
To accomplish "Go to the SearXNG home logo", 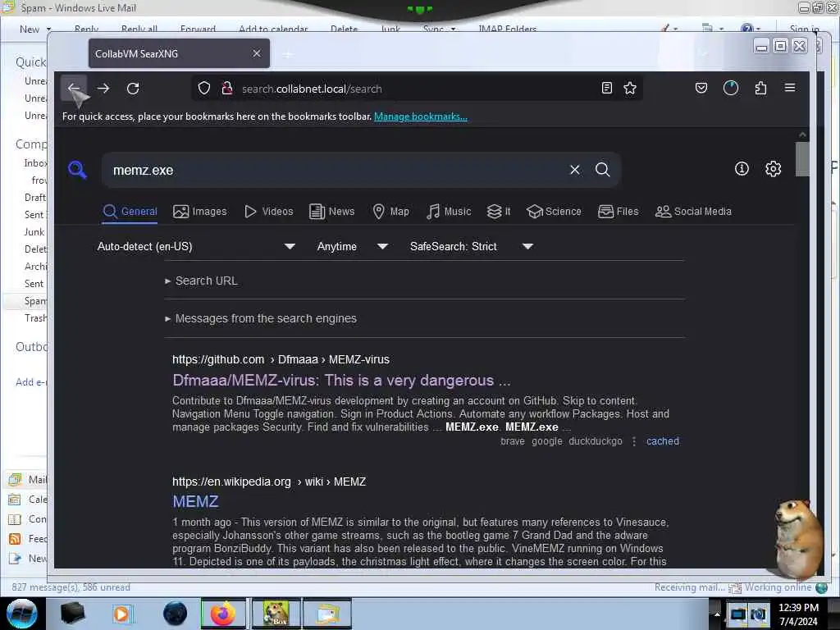I will coord(78,170).
